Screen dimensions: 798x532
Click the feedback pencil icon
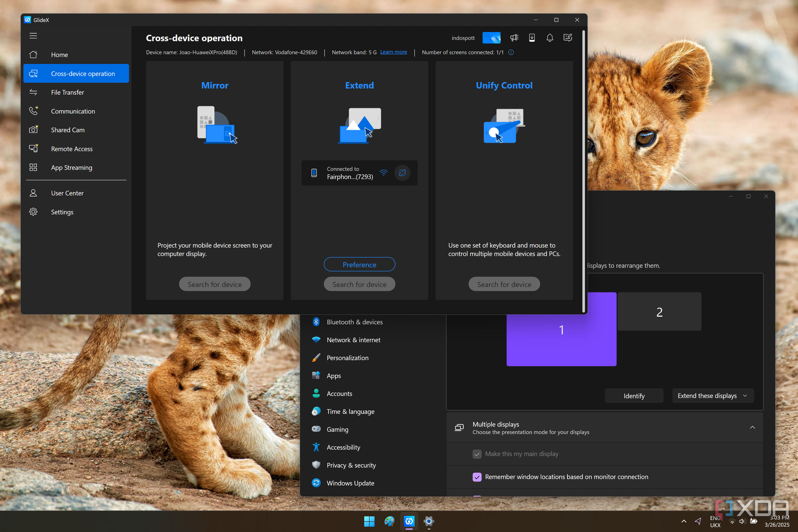(568, 38)
